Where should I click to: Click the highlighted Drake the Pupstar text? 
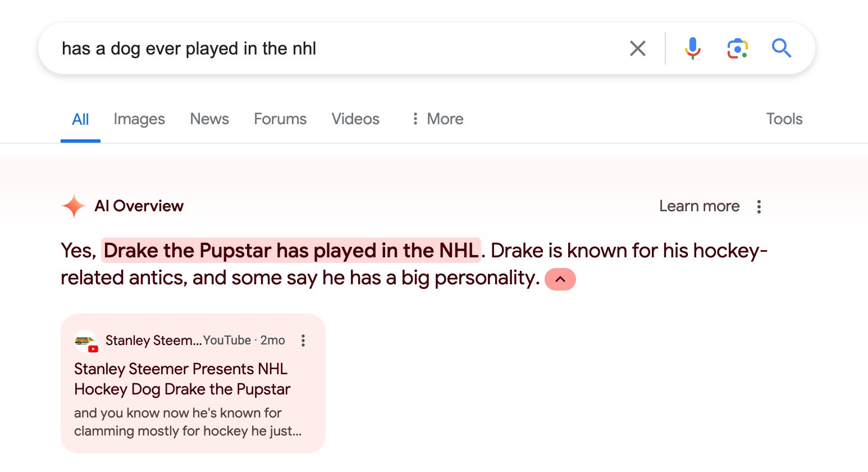pyautogui.click(x=291, y=251)
